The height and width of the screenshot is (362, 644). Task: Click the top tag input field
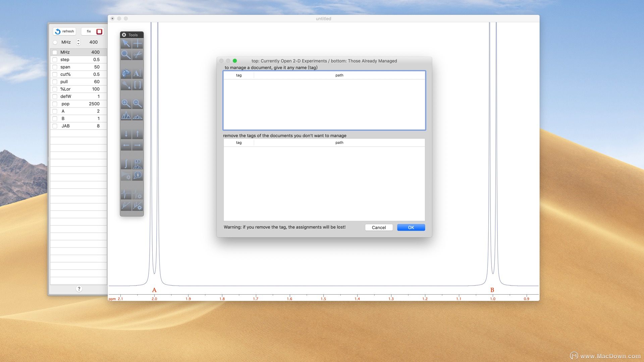coord(239,81)
